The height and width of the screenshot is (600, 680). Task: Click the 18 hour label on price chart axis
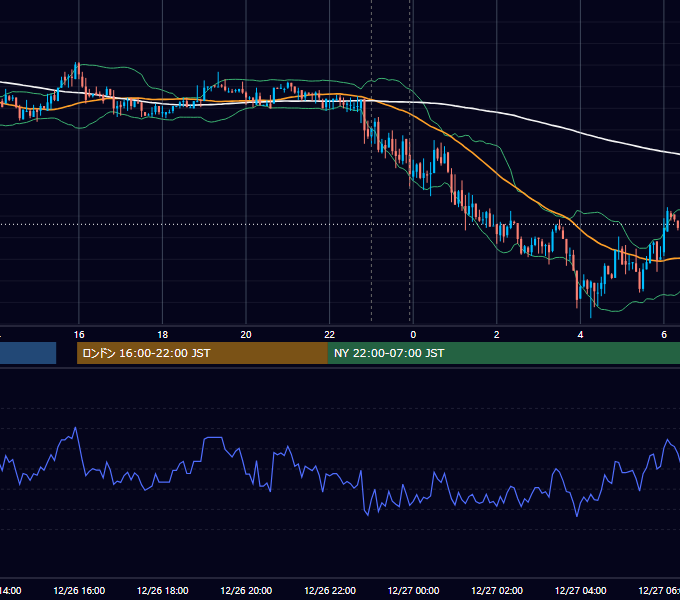[162, 335]
